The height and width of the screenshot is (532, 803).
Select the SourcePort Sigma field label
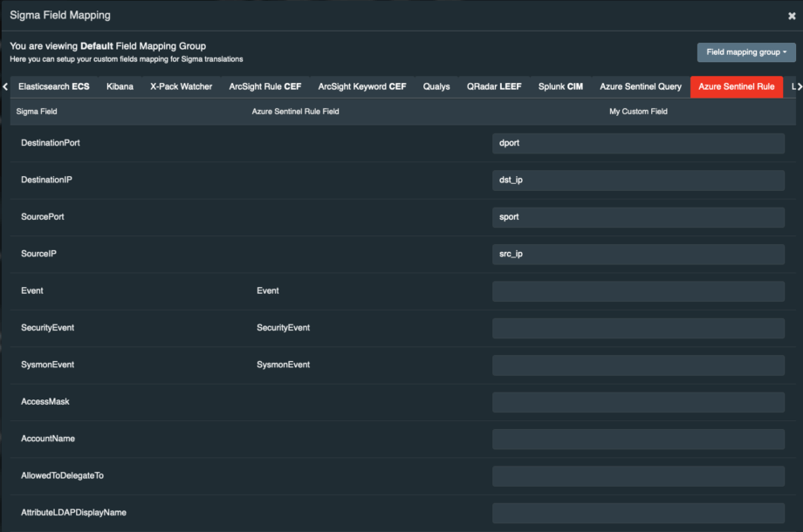(x=43, y=216)
